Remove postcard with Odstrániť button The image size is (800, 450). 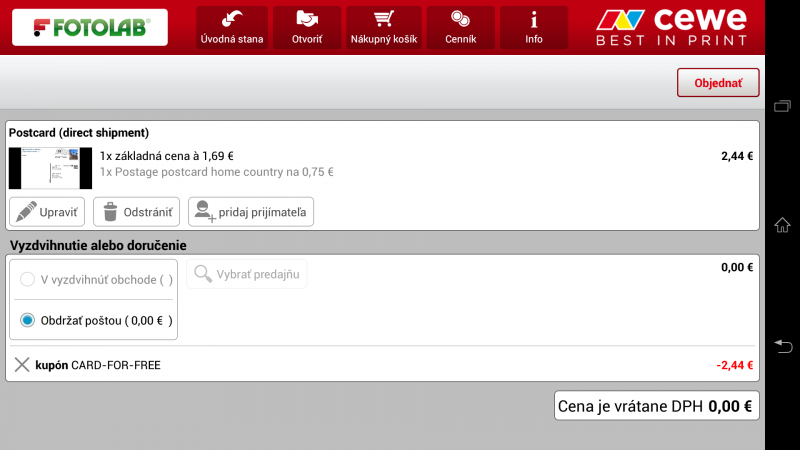(x=137, y=212)
